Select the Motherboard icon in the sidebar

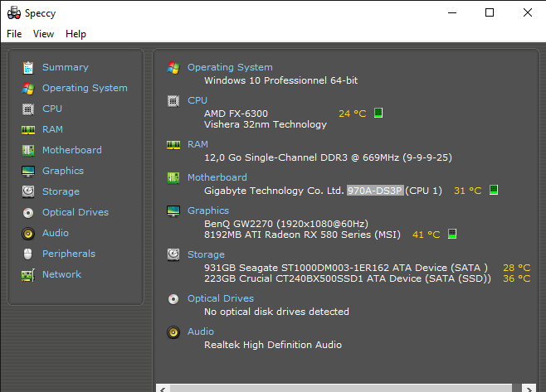tap(28, 150)
